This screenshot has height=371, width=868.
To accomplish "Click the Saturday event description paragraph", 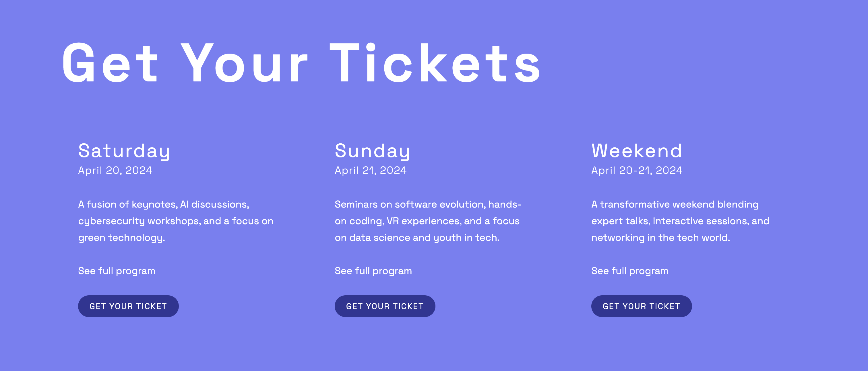I will pyautogui.click(x=175, y=220).
